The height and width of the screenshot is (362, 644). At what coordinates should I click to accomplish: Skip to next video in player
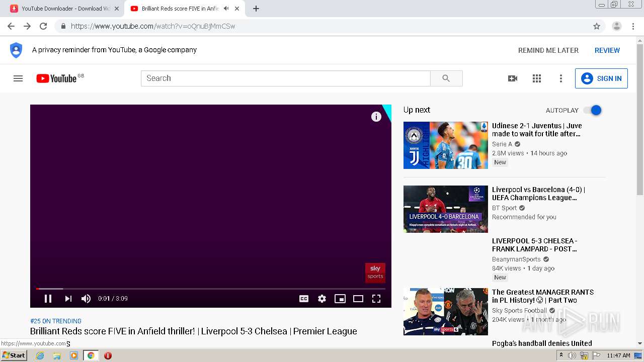(68, 299)
